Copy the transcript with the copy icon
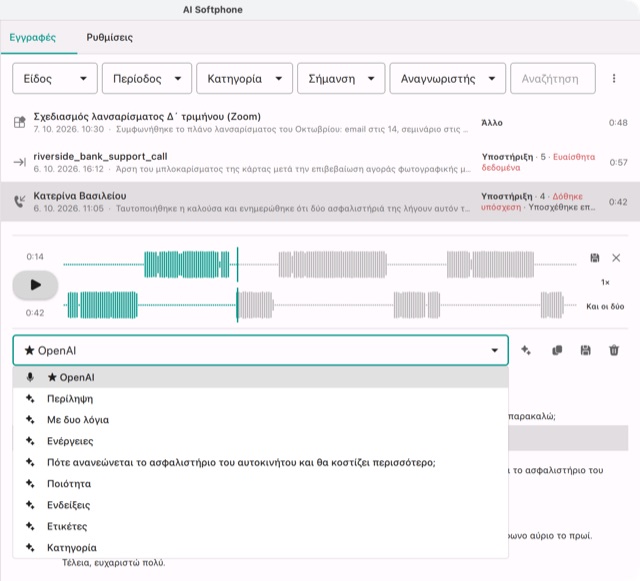Screen dimensions: 640x581 click(557, 350)
